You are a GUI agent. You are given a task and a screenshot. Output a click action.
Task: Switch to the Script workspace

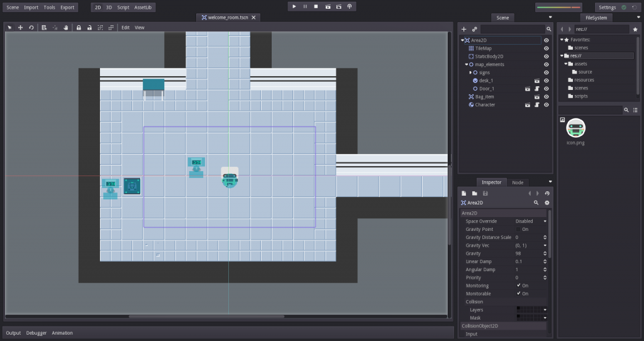click(123, 8)
